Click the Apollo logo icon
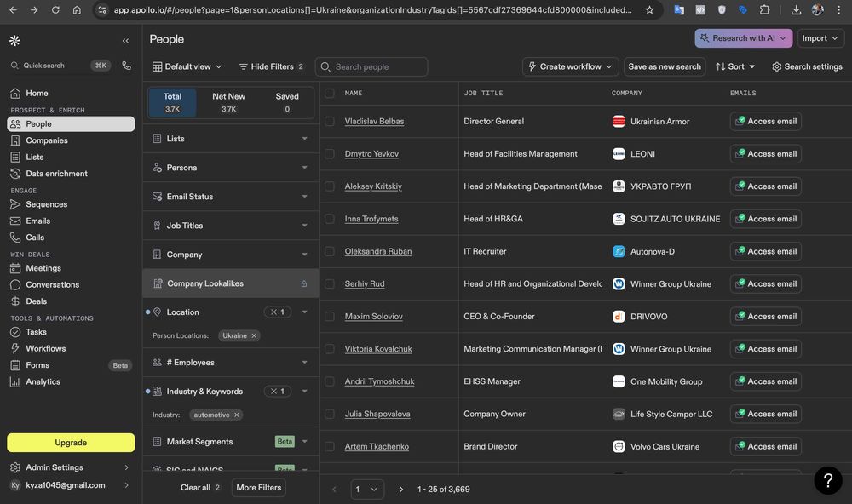852x504 pixels. click(14, 40)
